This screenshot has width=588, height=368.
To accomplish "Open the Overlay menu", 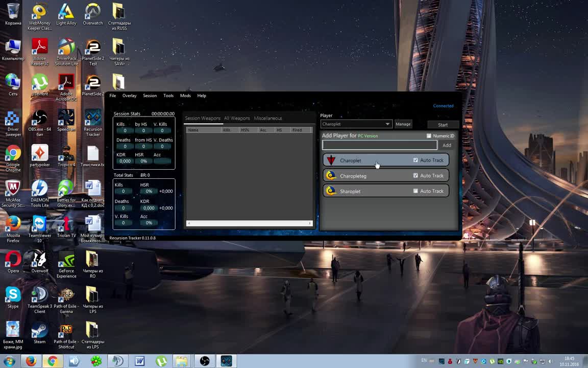I will 129,96.
